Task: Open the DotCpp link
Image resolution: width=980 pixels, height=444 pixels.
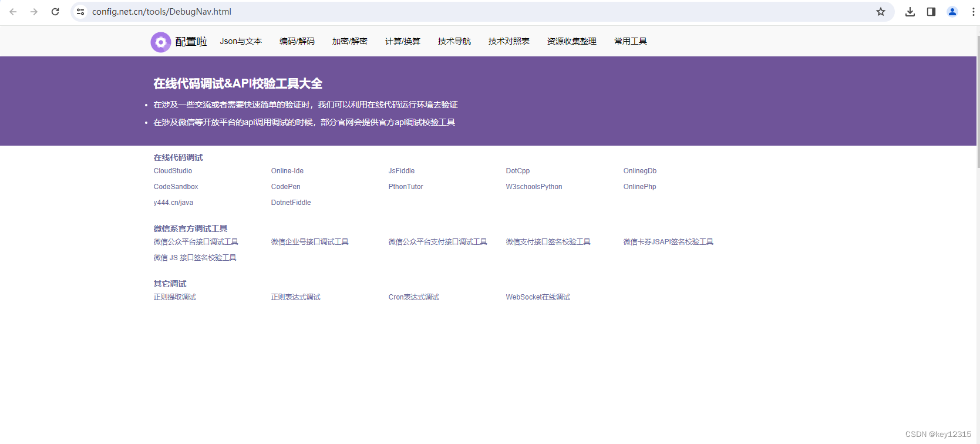Action: 518,171
